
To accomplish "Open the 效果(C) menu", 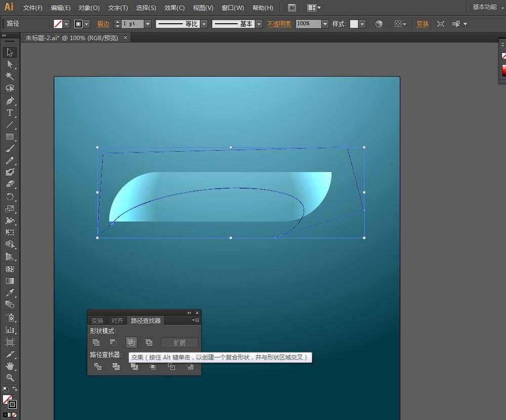I will [x=174, y=8].
